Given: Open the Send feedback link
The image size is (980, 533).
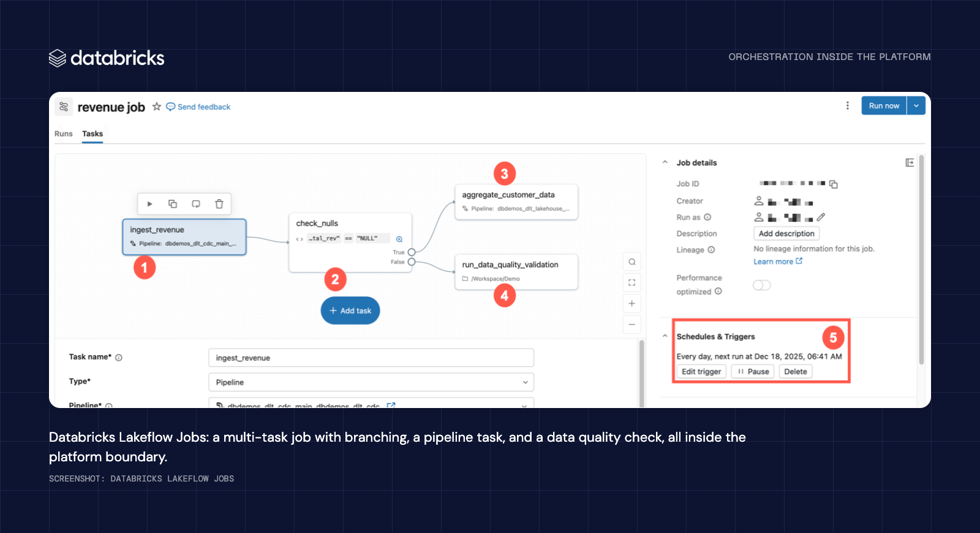Looking at the screenshot, I should coord(198,107).
